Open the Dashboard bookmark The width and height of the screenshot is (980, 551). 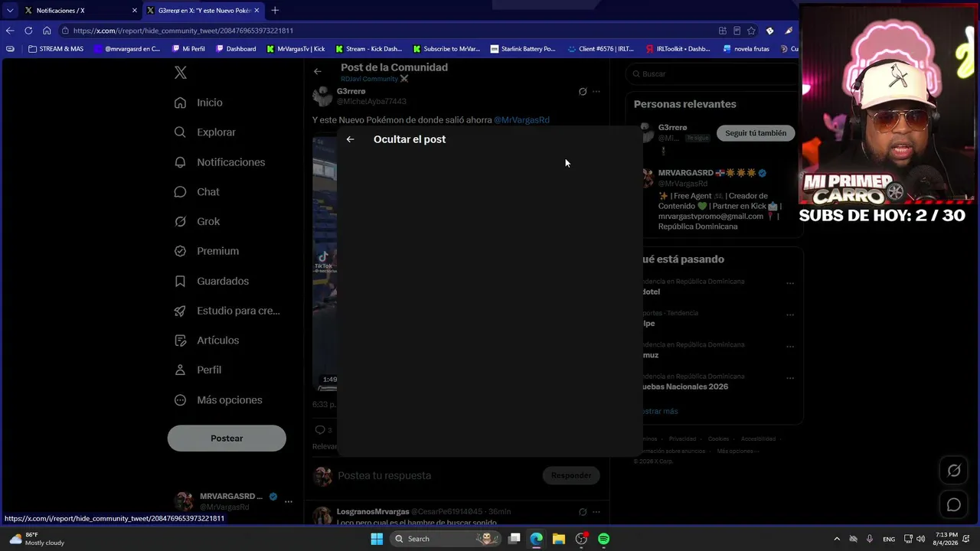point(236,49)
